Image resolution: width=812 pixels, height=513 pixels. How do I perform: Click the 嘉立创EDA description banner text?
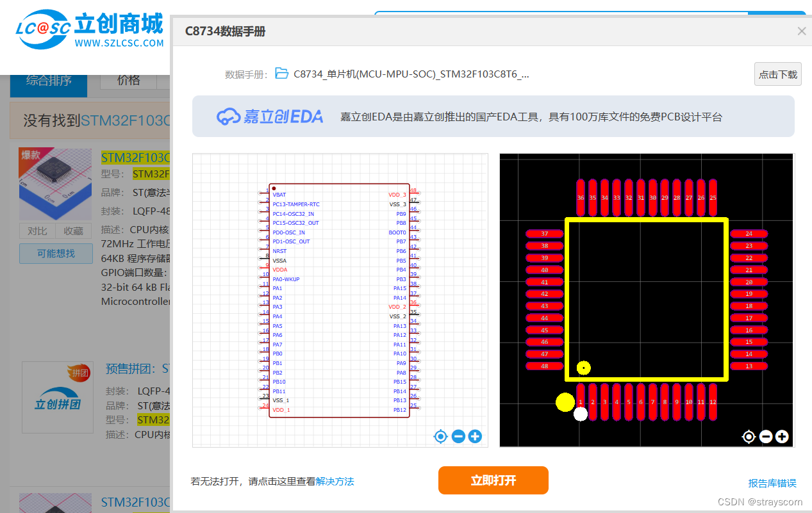pyautogui.click(x=531, y=117)
